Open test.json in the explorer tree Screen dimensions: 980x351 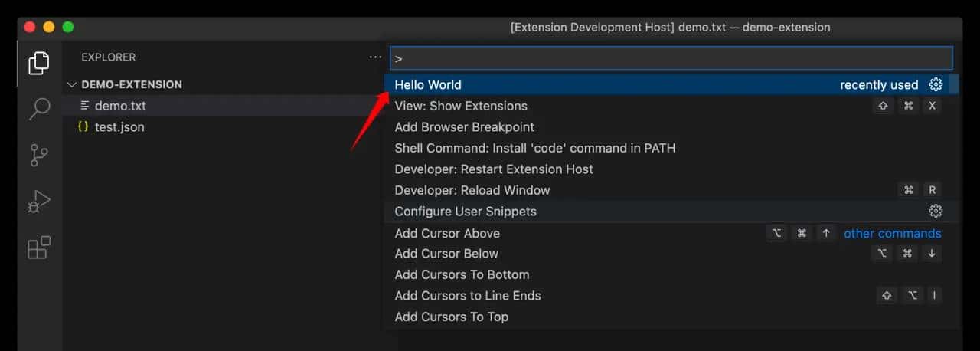119,127
